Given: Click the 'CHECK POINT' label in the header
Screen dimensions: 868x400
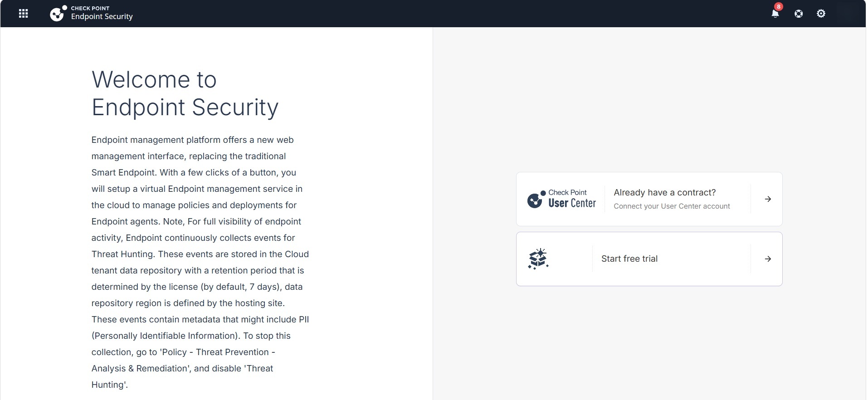Looking at the screenshot, I should tap(90, 8).
